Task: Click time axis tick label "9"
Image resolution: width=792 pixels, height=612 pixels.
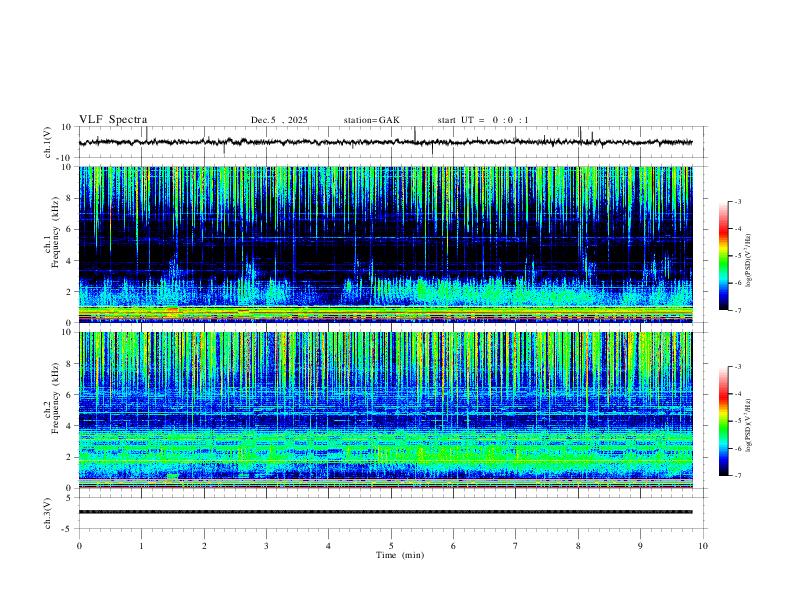Action: pos(640,546)
